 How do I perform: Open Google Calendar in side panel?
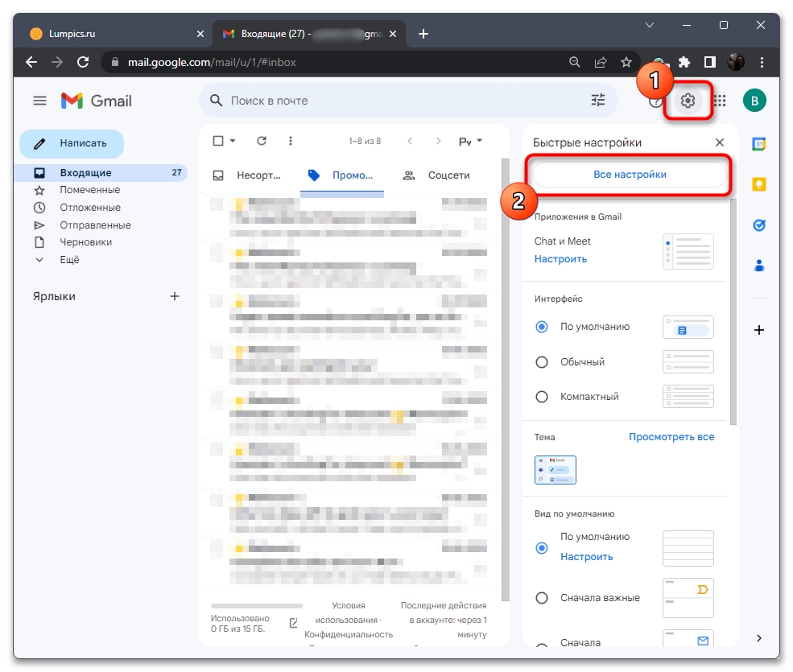pos(758,144)
